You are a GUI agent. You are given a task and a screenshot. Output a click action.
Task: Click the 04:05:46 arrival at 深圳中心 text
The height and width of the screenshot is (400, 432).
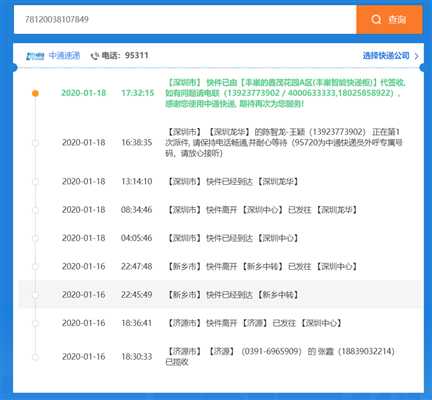tap(233, 238)
